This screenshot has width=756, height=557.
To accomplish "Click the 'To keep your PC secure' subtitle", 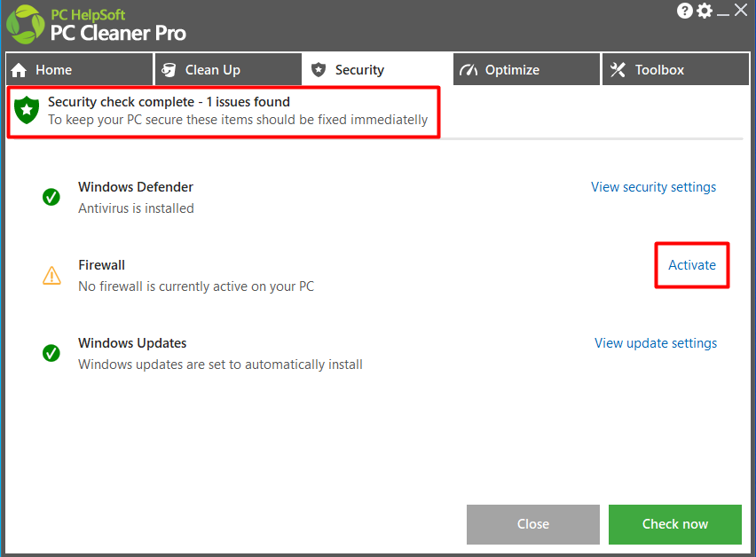I will pos(238,120).
